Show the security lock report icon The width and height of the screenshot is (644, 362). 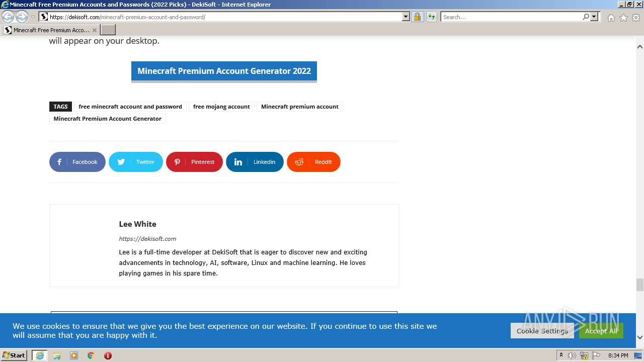tap(417, 17)
